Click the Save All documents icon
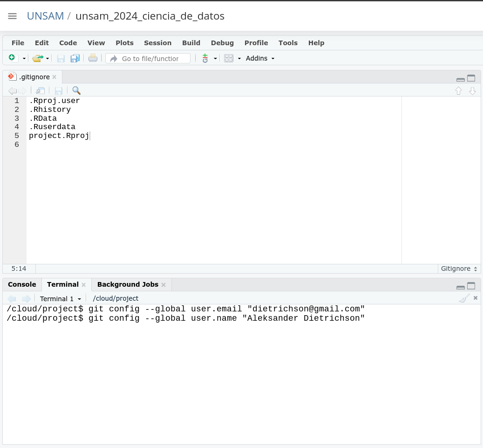This screenshot has width=483, height=448. (x=75, y=58)
